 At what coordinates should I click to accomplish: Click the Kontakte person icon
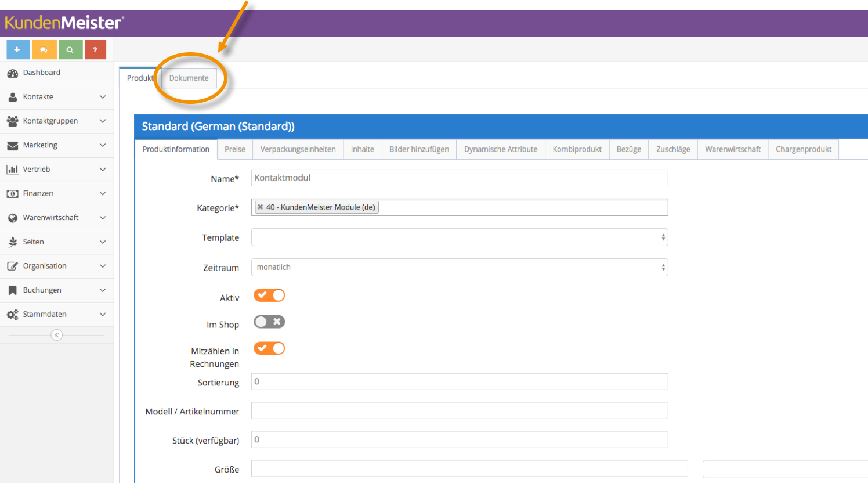12,97
